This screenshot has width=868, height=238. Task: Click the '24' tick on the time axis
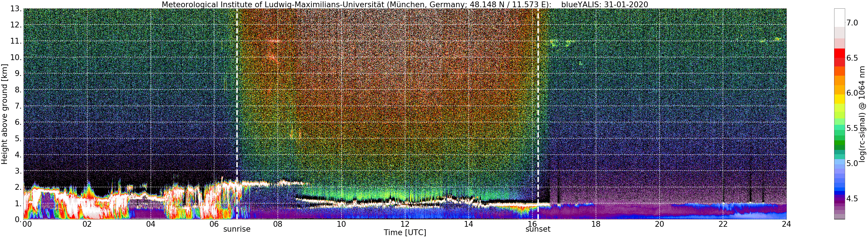[x=786, y=224]
